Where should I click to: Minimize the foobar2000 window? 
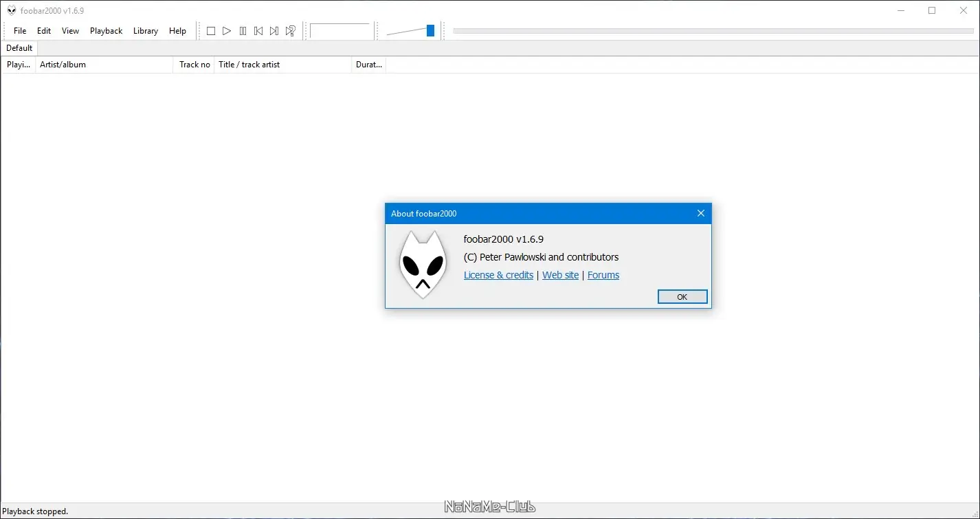(901, 10)
